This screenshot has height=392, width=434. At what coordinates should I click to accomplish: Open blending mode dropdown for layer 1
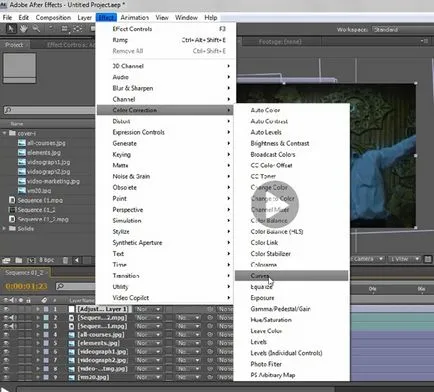point(149,309)
